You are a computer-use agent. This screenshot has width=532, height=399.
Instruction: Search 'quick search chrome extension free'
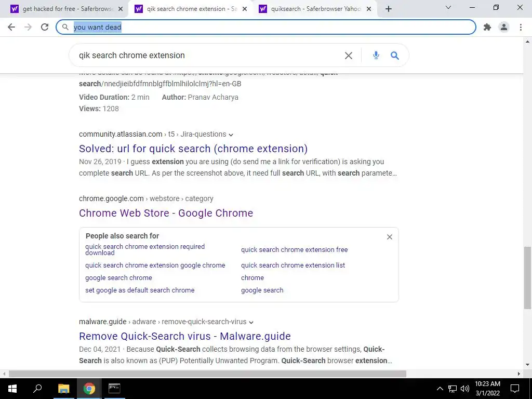[x=294, y=250]
